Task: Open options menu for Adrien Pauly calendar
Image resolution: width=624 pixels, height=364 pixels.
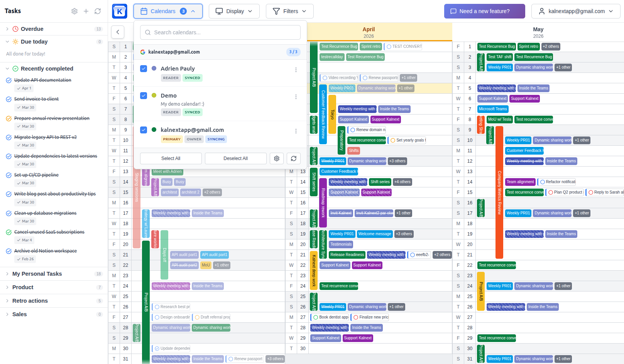Action: (x=296, y=70)
